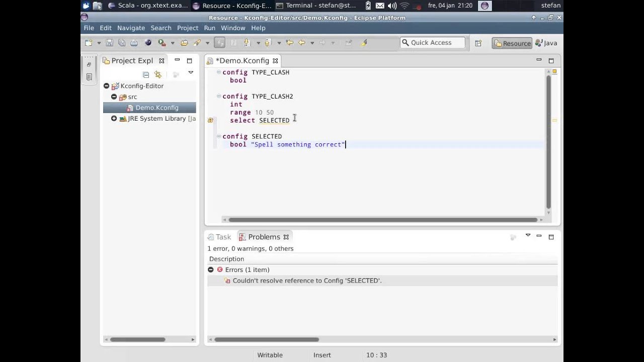
Task: Open the Window menu
Action: pyautogui.click(x=233, y=28)
